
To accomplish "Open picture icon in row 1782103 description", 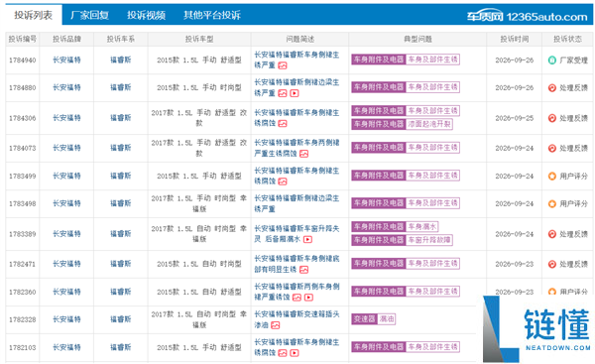I will 283,353.
